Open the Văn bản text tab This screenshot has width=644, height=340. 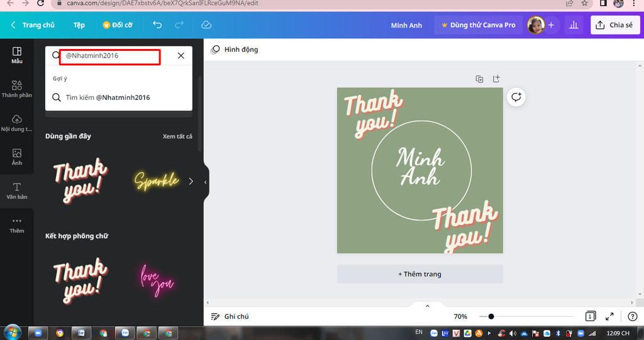17,191
